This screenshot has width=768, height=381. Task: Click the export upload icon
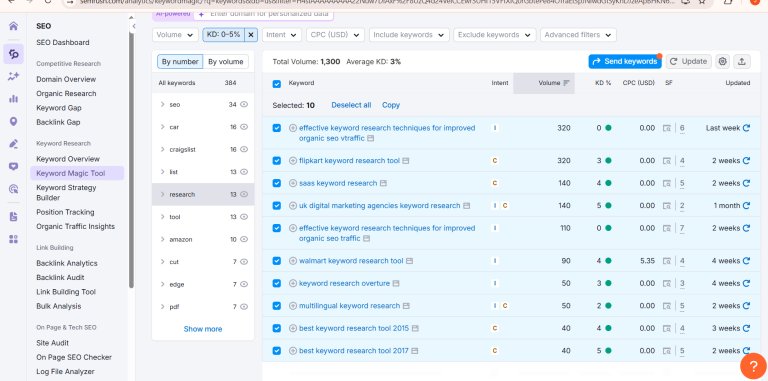(x=742, y=61)
